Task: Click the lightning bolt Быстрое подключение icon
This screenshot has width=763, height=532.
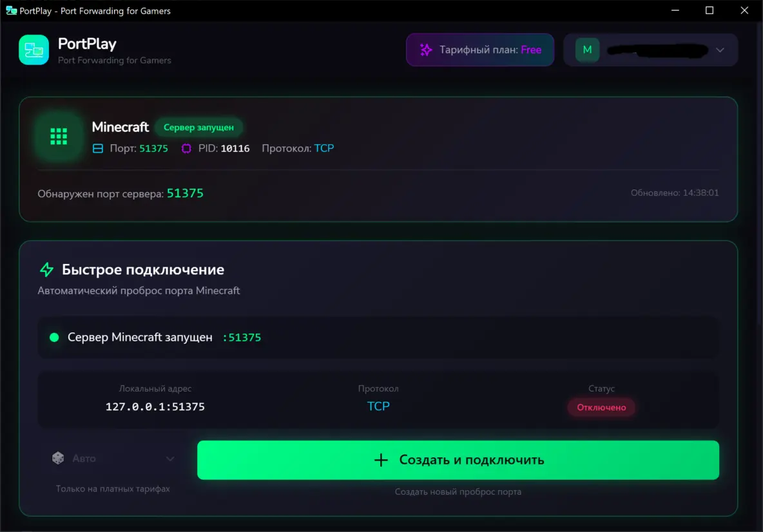Action: pos(46,269)
